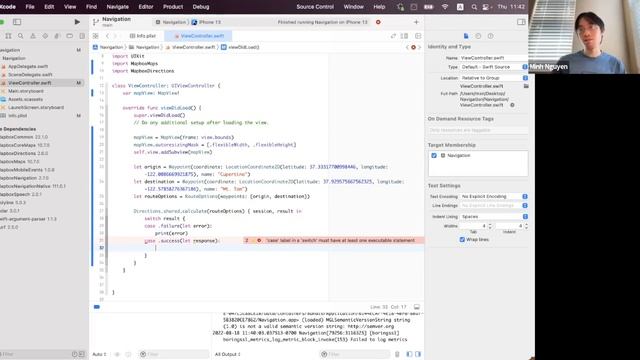The height and width of the screenshot is (360, 640).
Task: Hide the debug area
Action: pyautogui.click(x=417, y=307)
